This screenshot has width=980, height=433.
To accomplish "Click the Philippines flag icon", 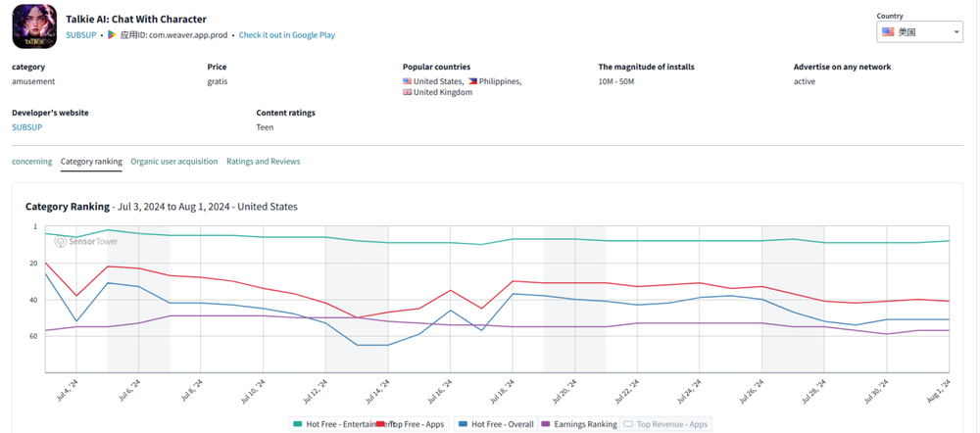I will point(472,81).
